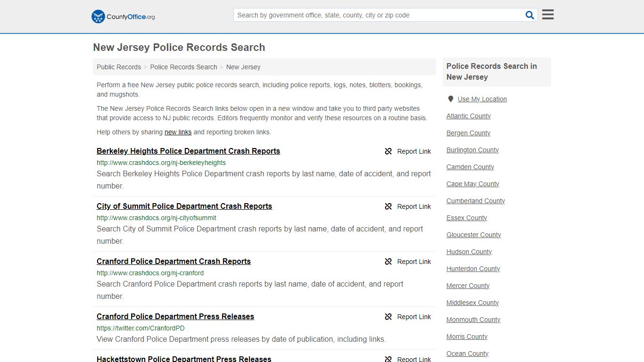Select Monmouth County

473,320
